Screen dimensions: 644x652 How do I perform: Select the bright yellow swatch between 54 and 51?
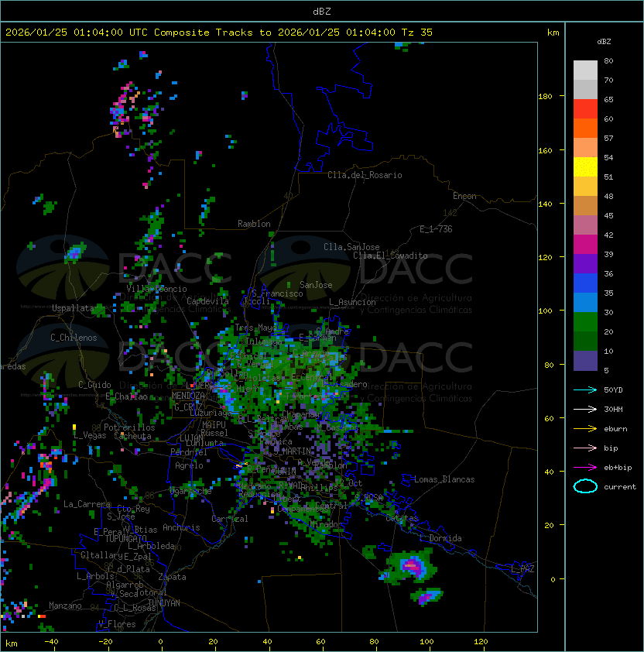point(585,167)
